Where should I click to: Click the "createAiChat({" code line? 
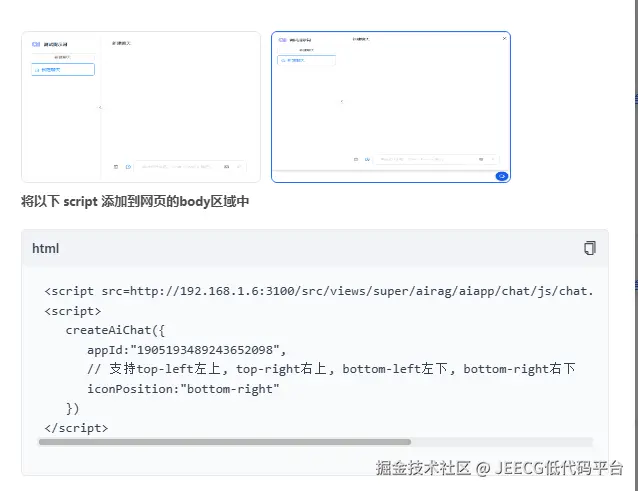tap(115, 330)
